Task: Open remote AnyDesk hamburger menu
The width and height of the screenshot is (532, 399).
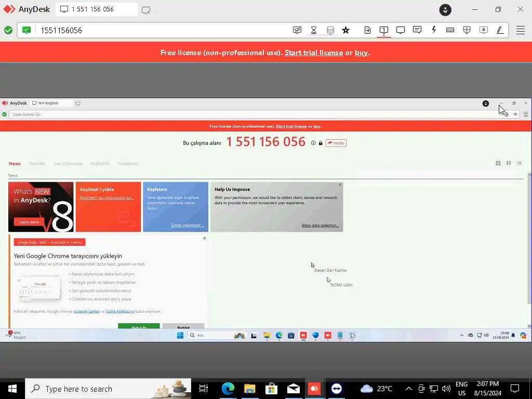Action: click(526, 114)
